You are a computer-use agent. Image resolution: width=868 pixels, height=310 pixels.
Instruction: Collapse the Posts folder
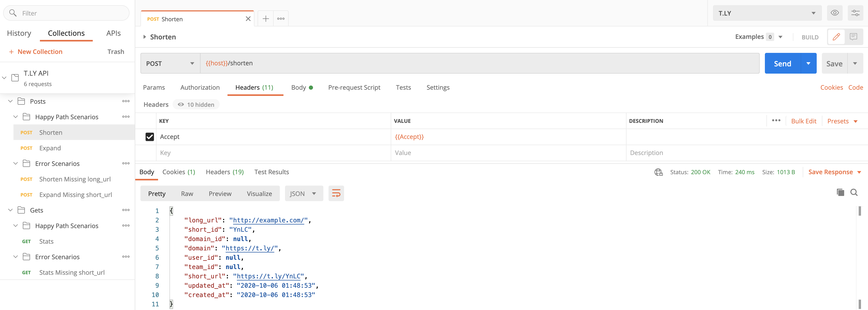pyautogui.click(x=10, y=101)
